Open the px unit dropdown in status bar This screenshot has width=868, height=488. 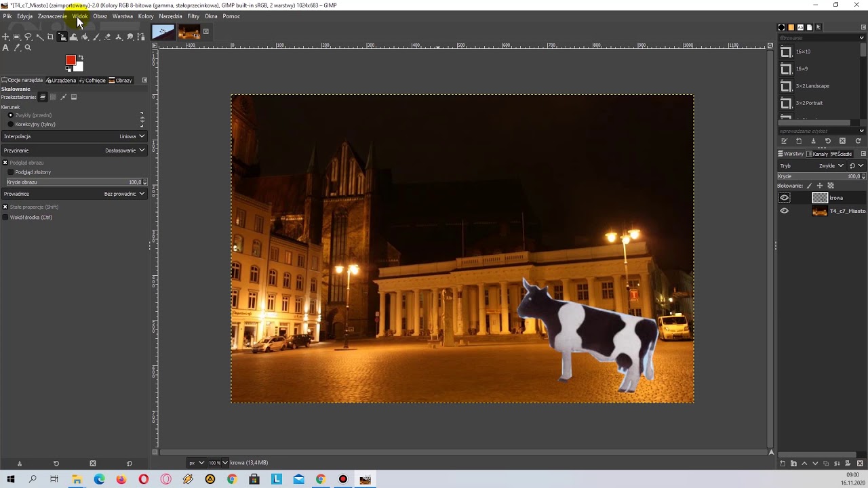click(x=196, y=463)
